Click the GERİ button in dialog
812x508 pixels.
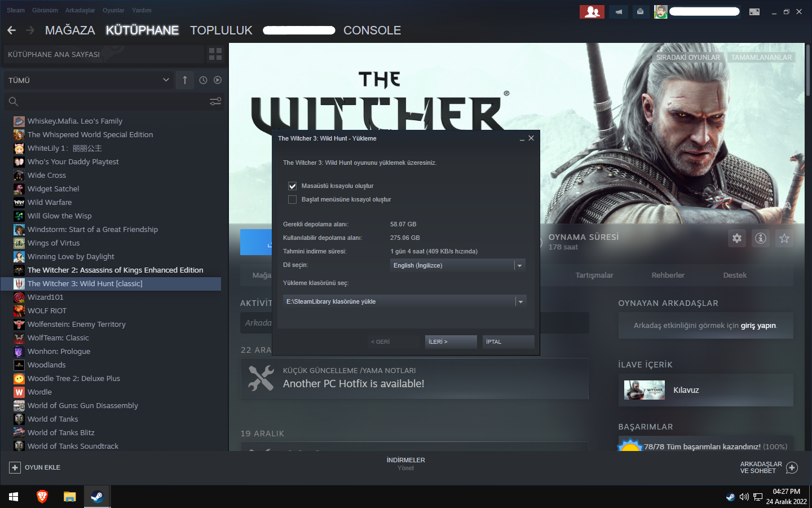[x=393, y=341]
